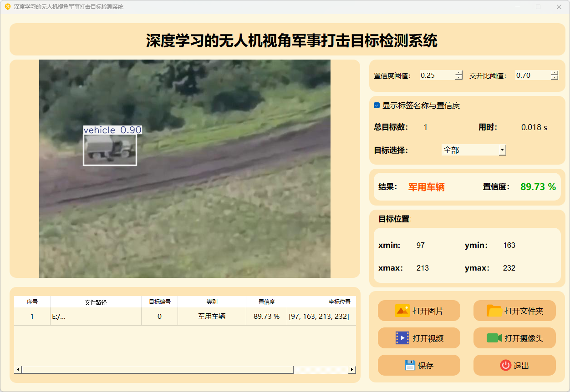Select the 军用车辆 cell in row 1
This screenshot has height=392, width=570.
pos(212,317)
